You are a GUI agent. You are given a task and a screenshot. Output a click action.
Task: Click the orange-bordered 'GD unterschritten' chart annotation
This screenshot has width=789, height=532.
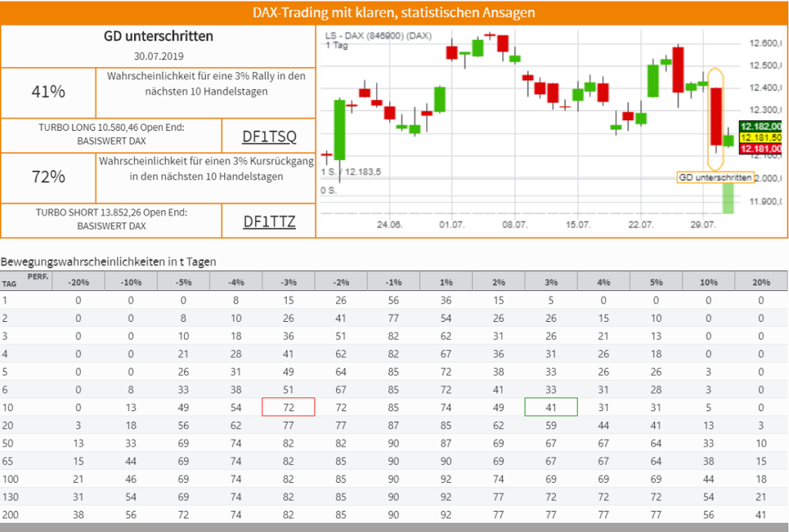pos(715,178)
